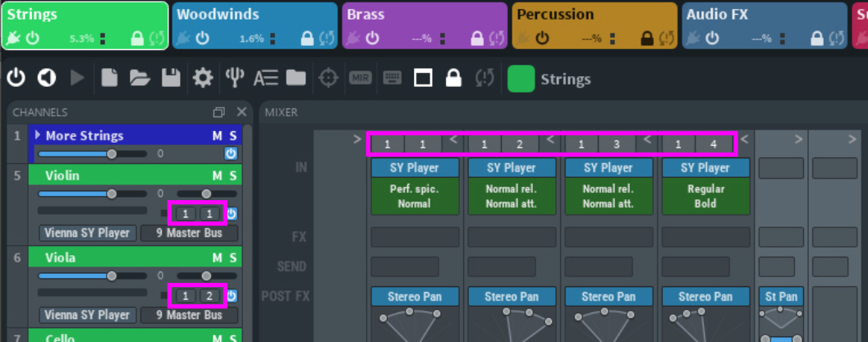868x342 pixels.
Task: Save the project with the floppy disk icon
Action: click(x=171, y=78)
